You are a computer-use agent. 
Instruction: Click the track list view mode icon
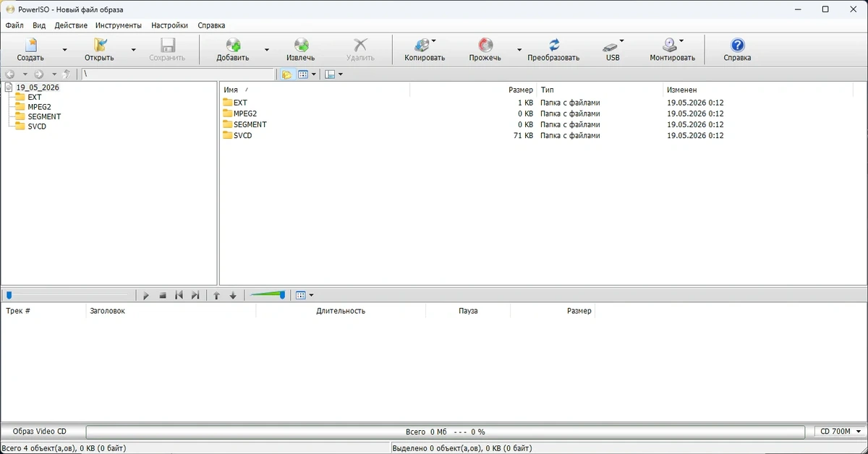tap(302, 295)
